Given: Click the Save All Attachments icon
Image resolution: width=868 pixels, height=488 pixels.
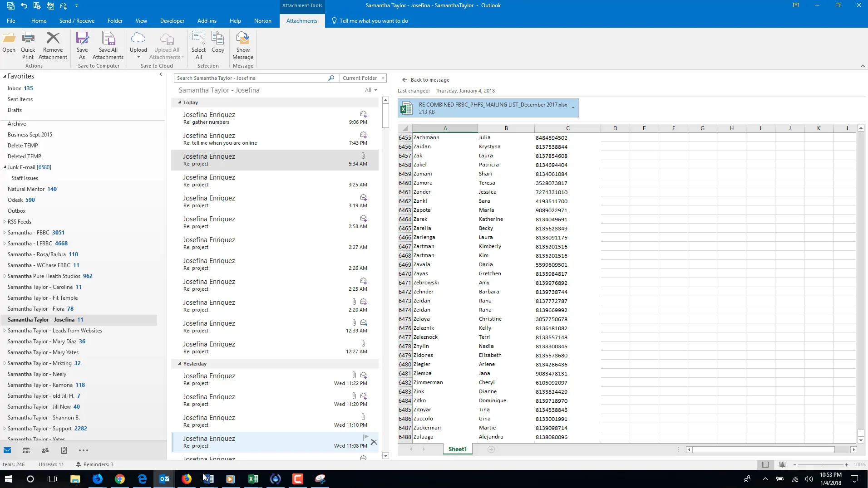Looking at the screenshot, I should (108, 45).
